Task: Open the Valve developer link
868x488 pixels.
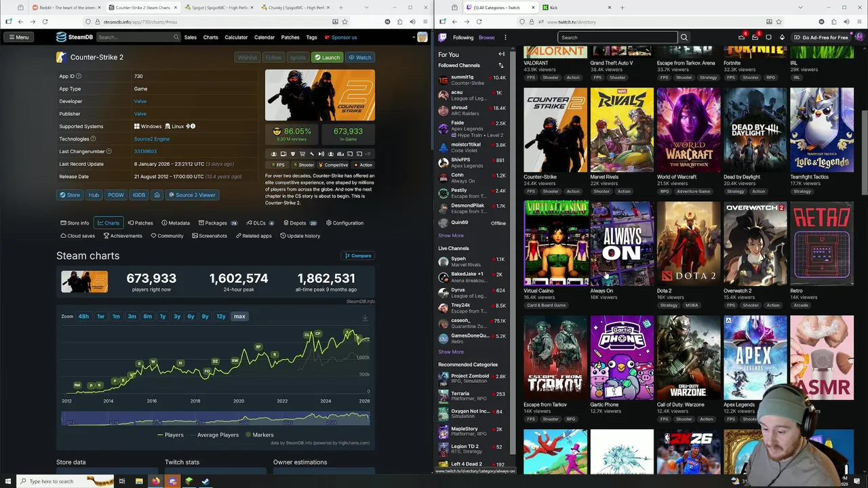Action: tap(140, 102)
